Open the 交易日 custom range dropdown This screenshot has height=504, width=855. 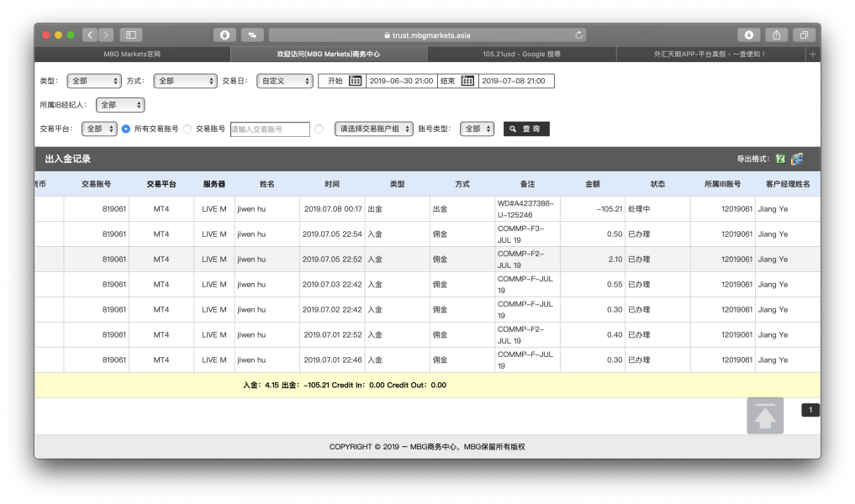tap(285, 81)
